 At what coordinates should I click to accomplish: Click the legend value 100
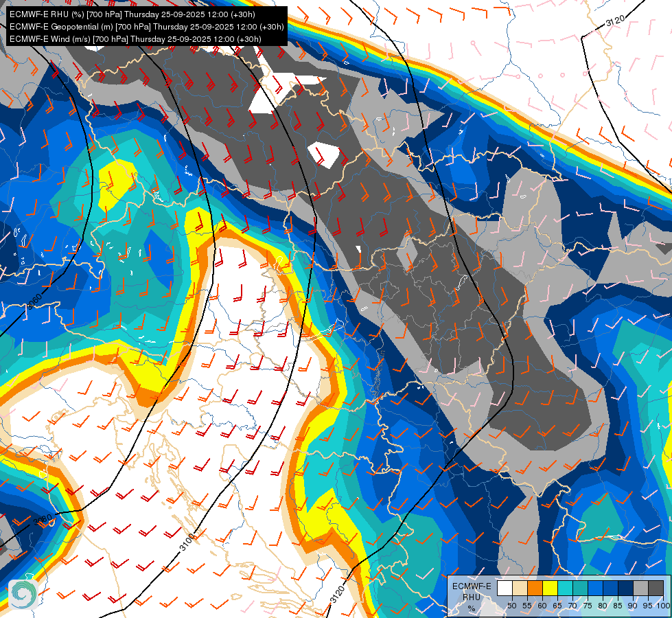coord(663,606)
